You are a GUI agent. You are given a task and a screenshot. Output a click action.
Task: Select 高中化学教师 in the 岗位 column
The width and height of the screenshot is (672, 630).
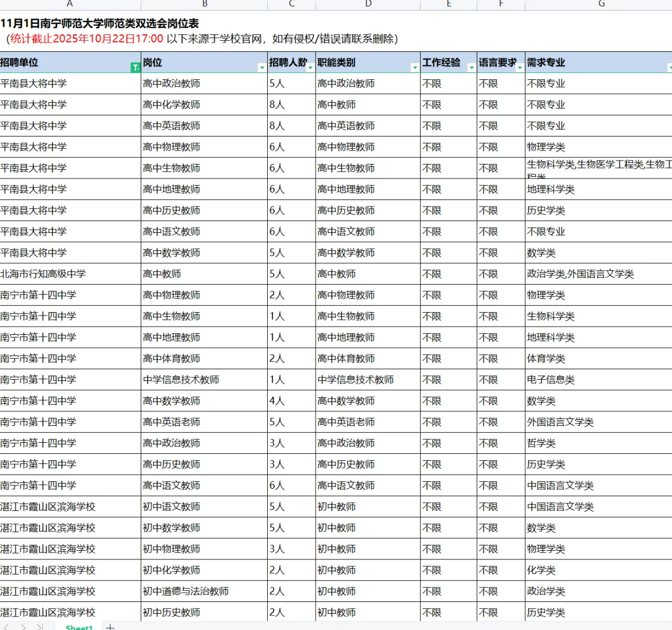204,104
